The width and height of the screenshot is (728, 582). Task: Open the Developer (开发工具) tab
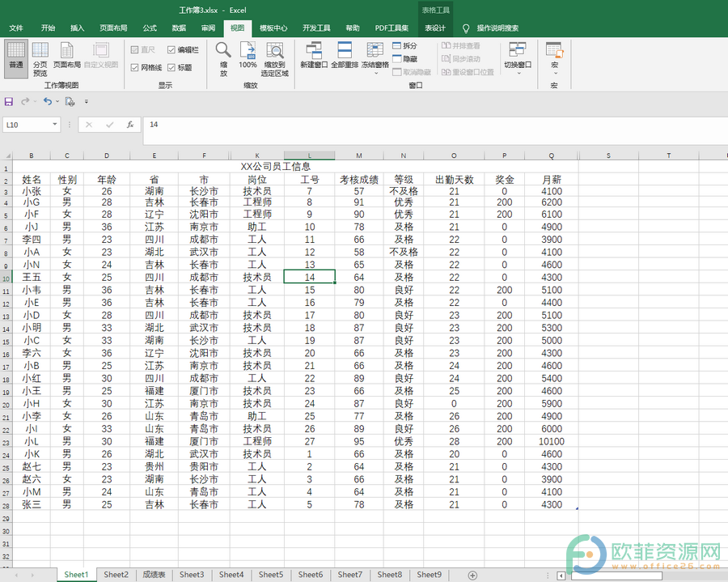click(x=316, y=28)
